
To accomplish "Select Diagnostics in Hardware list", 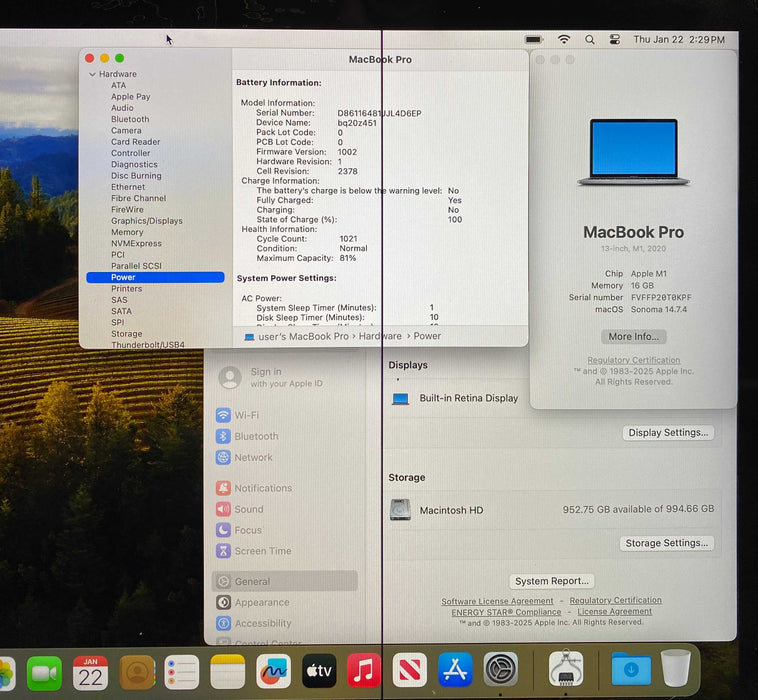I will coord(134,164).
